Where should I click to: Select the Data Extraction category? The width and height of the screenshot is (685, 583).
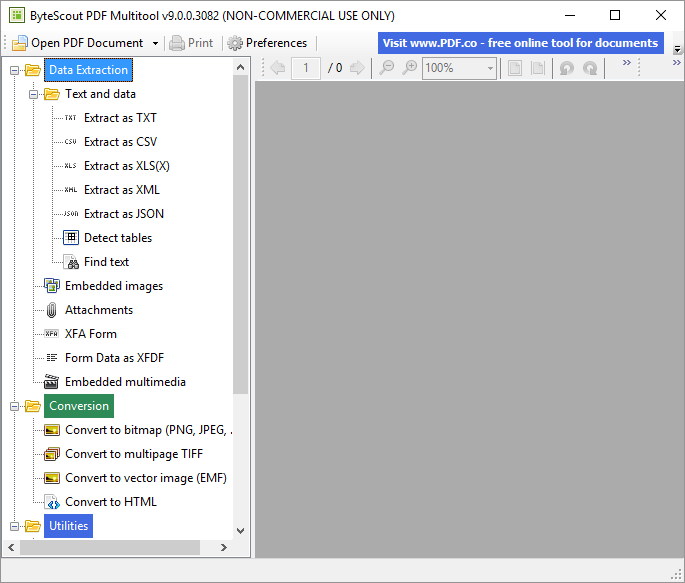click(x=88, y=70)
